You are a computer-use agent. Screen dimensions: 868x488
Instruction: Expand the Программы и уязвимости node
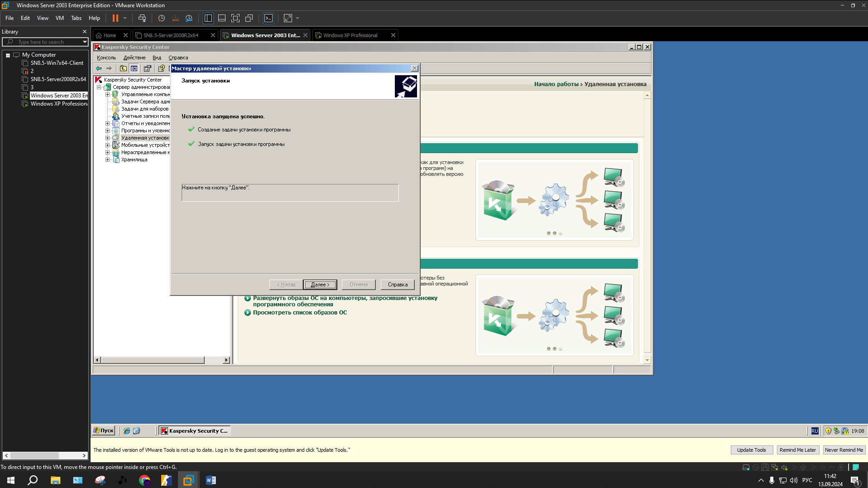(x=107, y=130)
